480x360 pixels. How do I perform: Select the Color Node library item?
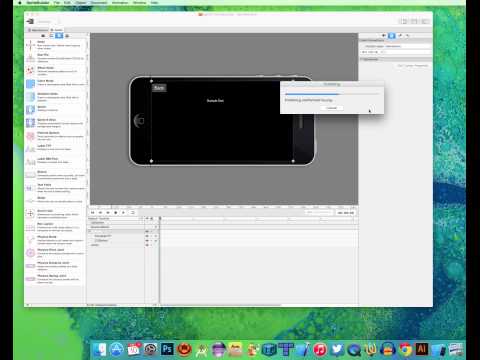[55, 83]
